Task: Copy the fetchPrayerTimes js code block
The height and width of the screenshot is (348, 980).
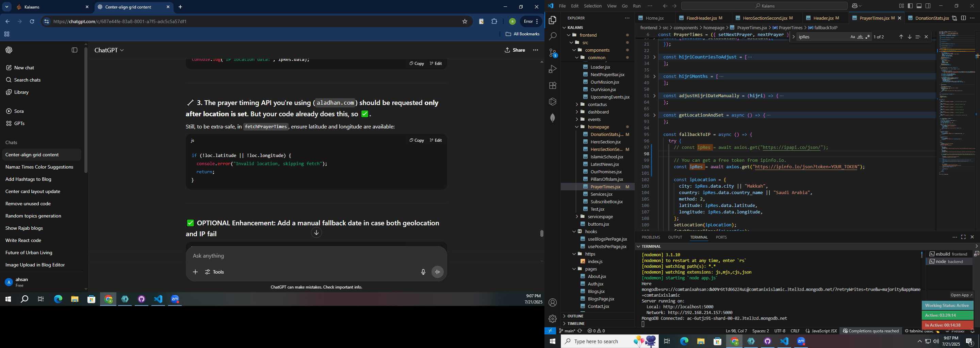Action: 416,140
